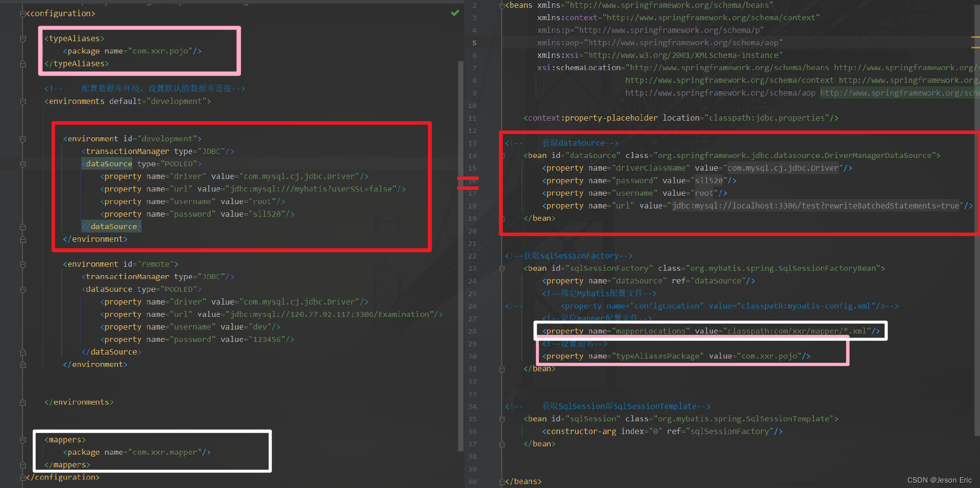980x488 pixels.
Task: Click the xmlns:xsi XMLSchema-instance line
Action: 660,55
